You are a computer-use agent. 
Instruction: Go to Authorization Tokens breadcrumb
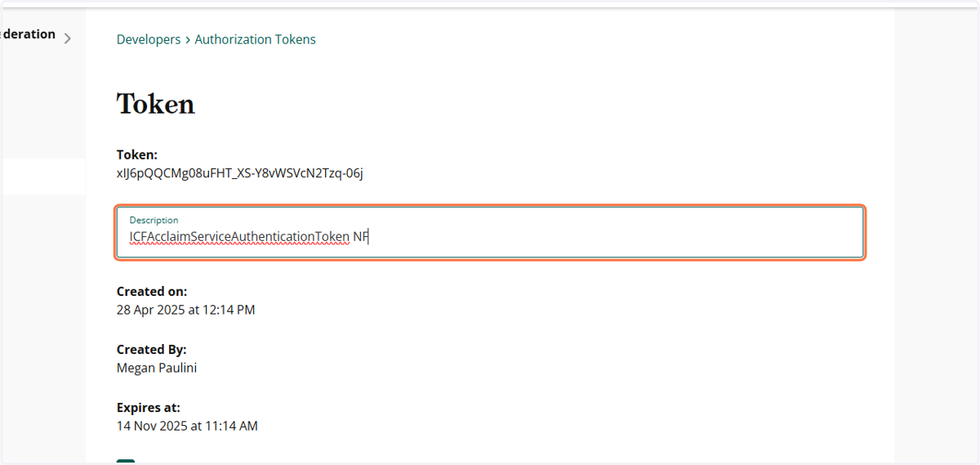pyautogui.click(x=255, y=39)
